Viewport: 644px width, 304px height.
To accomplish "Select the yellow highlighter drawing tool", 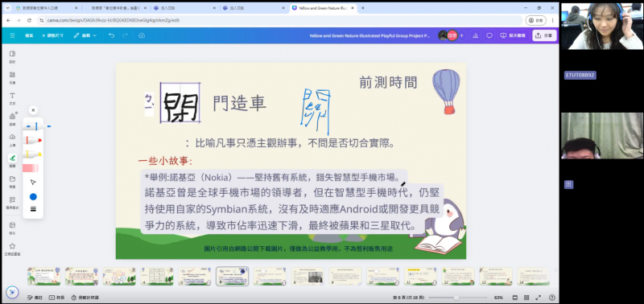I will 33,154.
